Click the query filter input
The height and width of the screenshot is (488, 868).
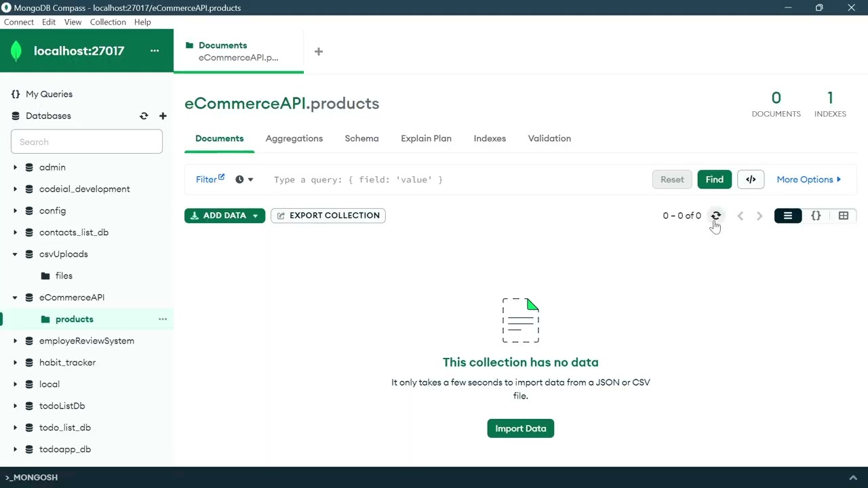[x=458, y=180]
